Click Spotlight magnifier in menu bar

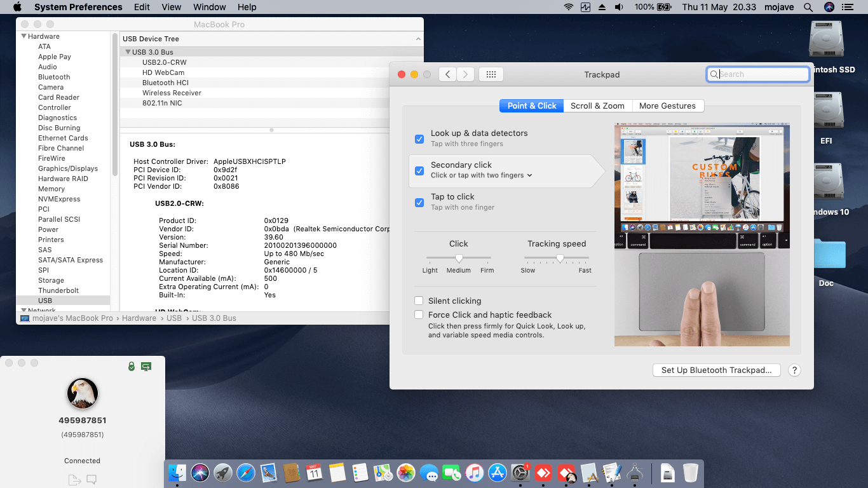pyautogui.click(x=808, y=7)
